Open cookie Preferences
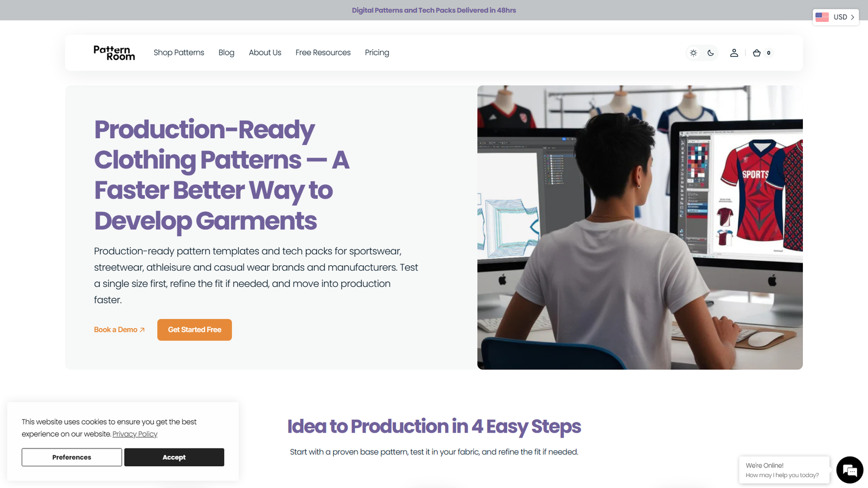The width and height of the screenshot is (868, 488). coord(71,457)
